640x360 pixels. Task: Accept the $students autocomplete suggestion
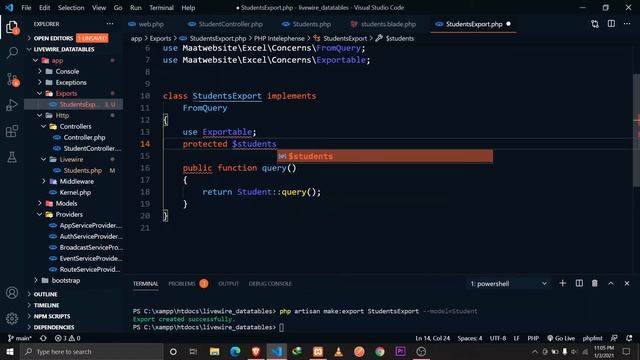[x=385, y=156]
